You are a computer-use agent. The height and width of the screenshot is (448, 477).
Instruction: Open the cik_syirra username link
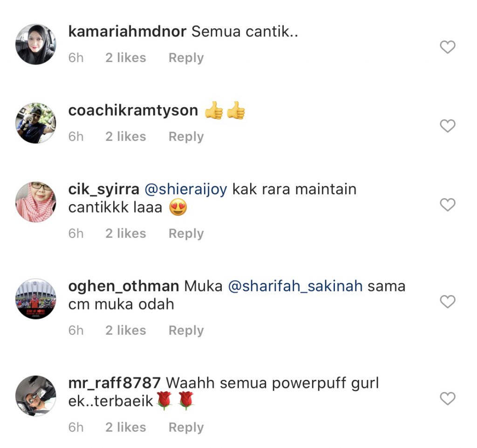point(104,190)
